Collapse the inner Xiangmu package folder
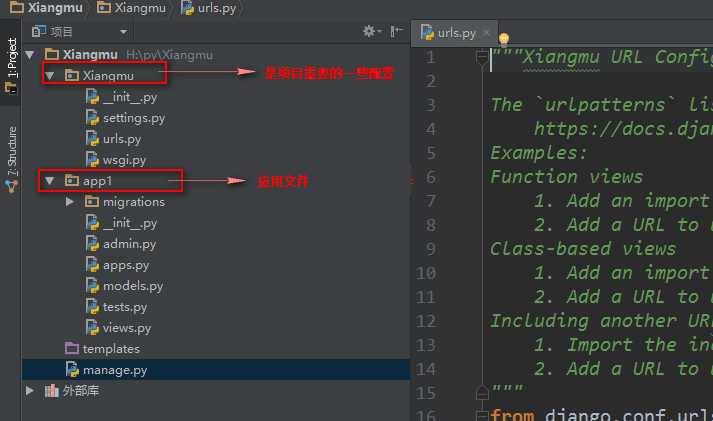 tap(50, 75)
